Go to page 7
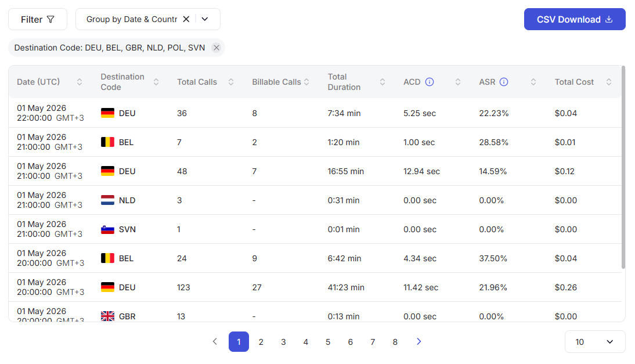Viewport: 635px width, 364px height. [373, 342]
